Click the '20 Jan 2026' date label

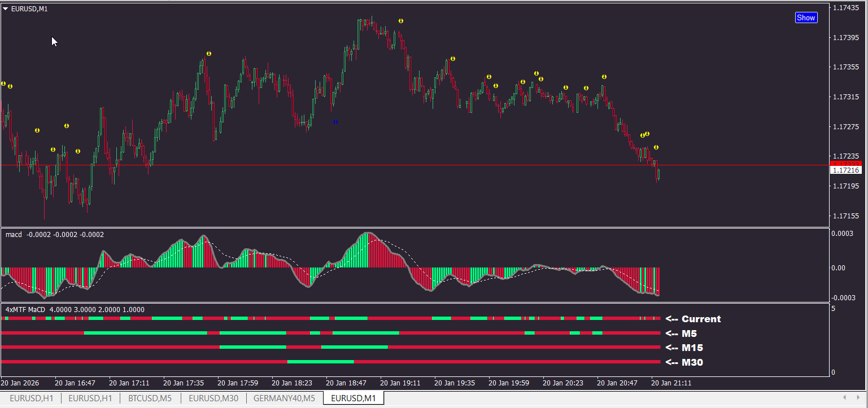20,383
